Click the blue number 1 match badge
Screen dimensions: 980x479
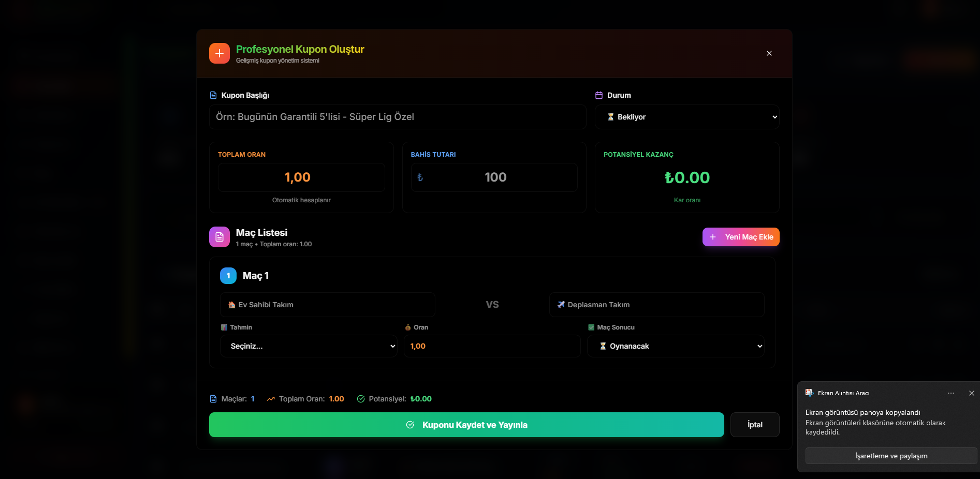click(x=228, y=276)
